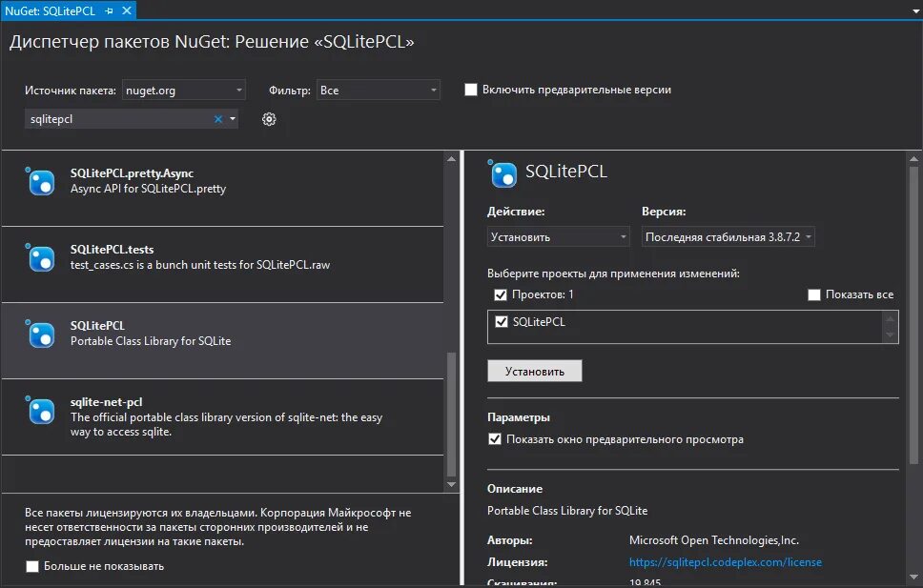Click the SQLitePCL.pretty.Async package icon
Viewport: 923px width, 588px height.
(41, 181)
